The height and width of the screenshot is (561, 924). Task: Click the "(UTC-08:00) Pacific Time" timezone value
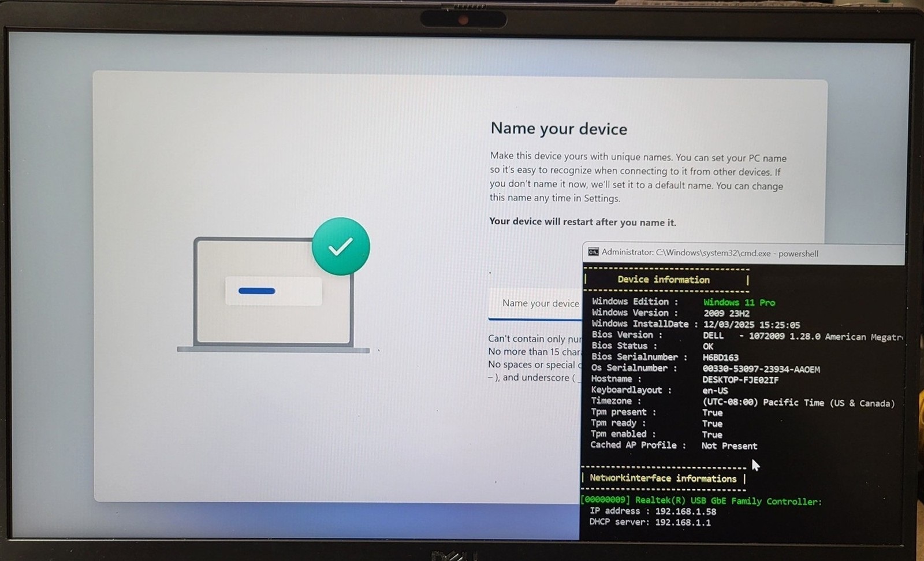point(798,403)
